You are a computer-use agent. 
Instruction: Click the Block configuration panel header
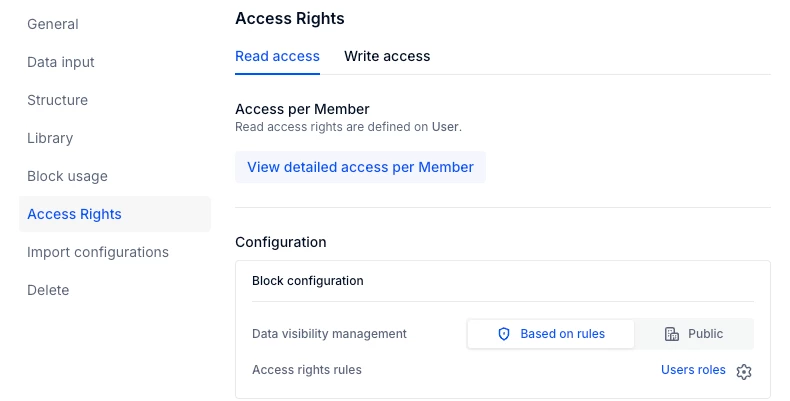click(x=308, y=281)
